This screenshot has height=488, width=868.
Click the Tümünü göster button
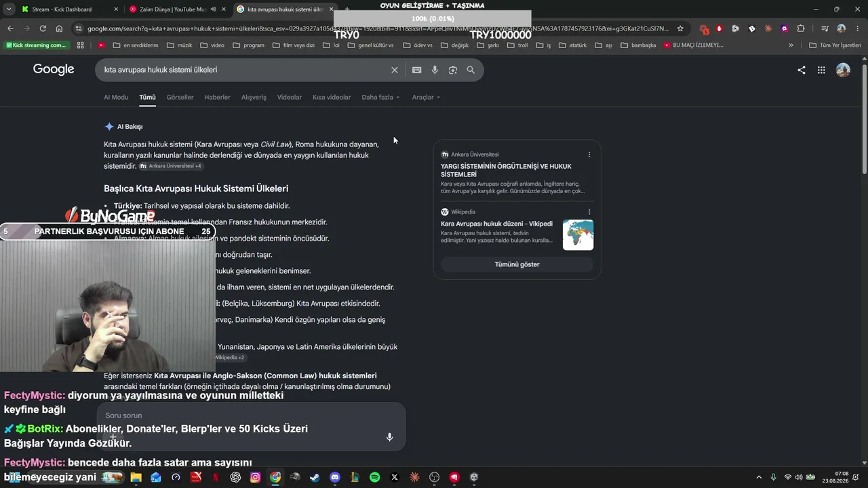tap(517, 264)
